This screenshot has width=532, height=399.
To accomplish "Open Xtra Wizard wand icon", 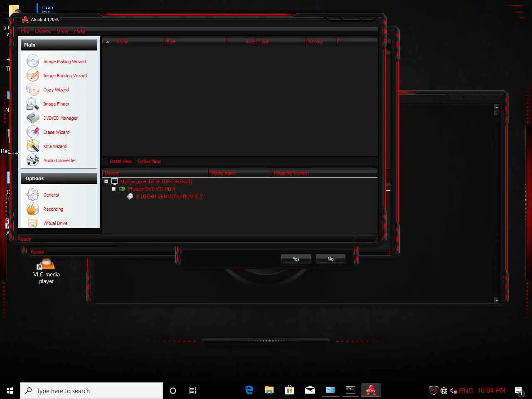I will point(33,146).
